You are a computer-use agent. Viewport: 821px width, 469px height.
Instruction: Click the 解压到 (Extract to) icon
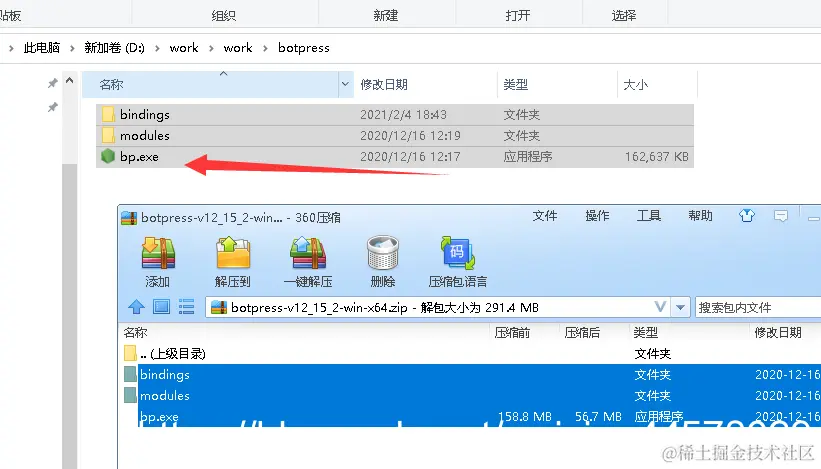(x=233, y=253)
